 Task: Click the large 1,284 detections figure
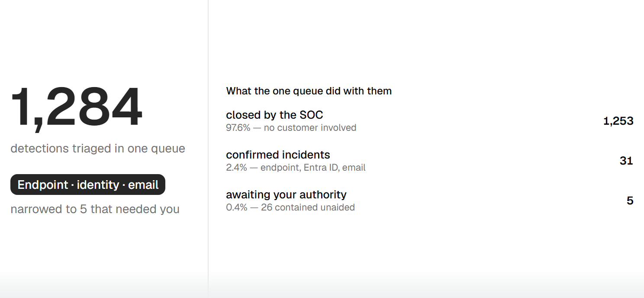pyautogui.click(x=76, y=108)
